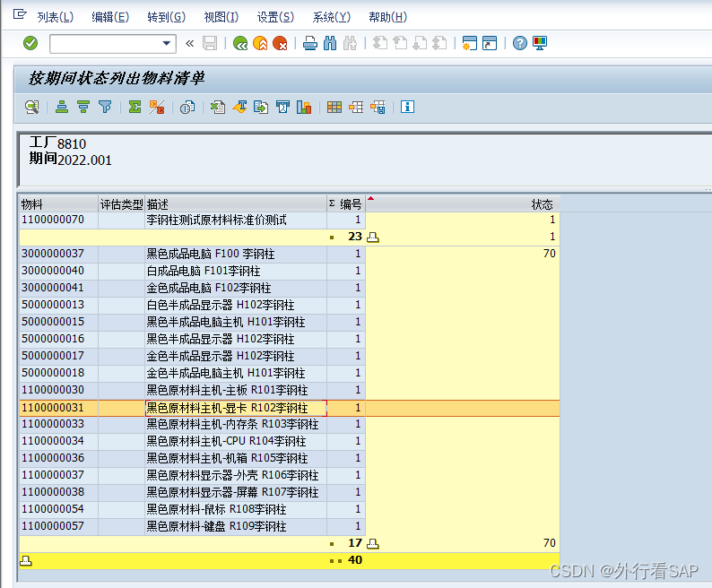Click the Σ 编号 column header
This screenshot has width=712, height=588.
(346, 204)
